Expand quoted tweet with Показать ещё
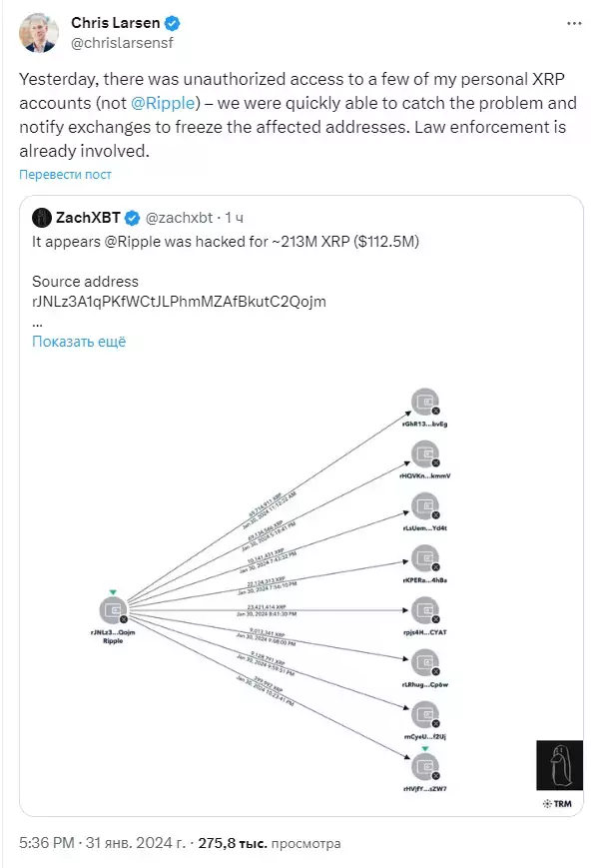Image resolution: width=599 pixels, height=868 pixels. 79,342
